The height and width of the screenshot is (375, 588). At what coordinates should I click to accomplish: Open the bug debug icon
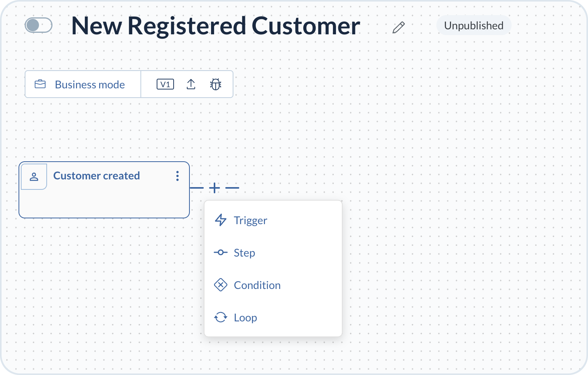coord(216,84)
